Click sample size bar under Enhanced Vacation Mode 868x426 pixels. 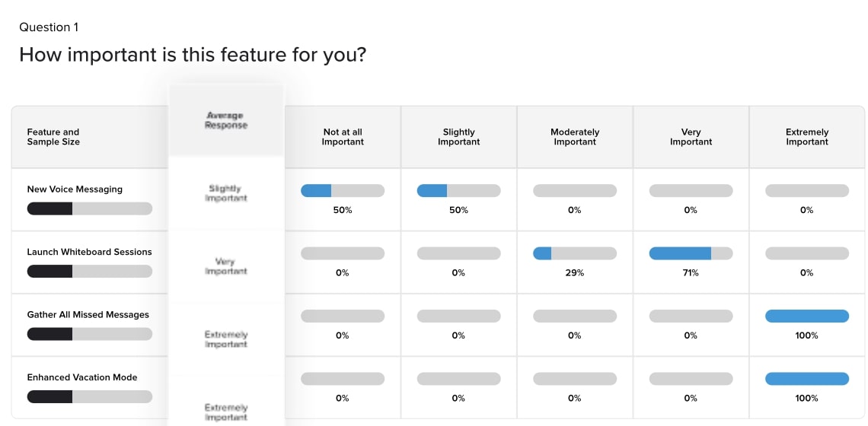point(90,396)
